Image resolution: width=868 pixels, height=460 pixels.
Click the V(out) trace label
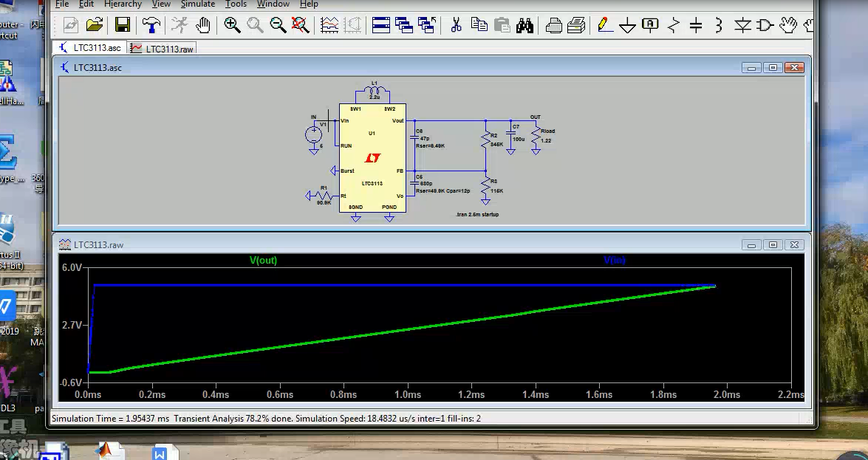pos(264,260)
